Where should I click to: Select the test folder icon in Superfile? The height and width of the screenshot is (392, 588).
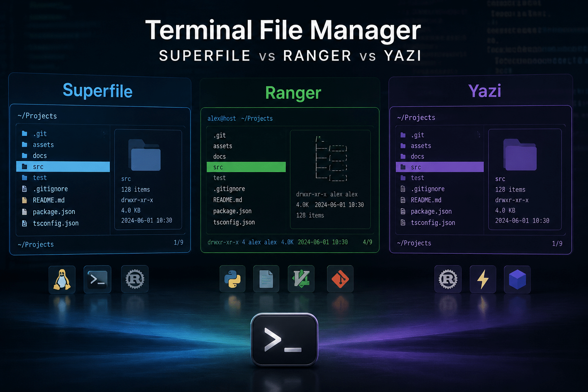(24, 178)
